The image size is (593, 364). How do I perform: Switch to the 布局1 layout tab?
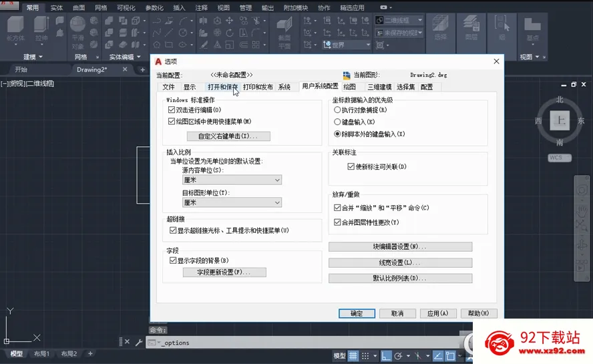tap(41, 354)
